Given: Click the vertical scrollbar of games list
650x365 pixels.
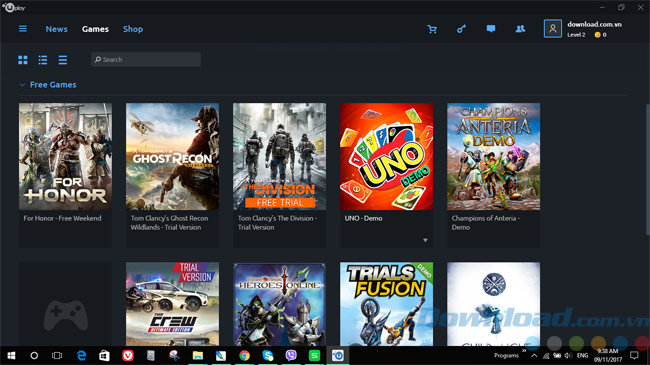Looking at the screenshot, I should [648, 170].
